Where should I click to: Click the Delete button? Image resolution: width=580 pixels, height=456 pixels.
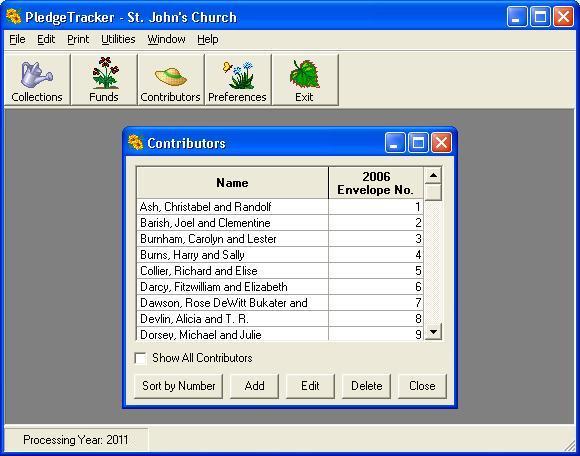366,386
